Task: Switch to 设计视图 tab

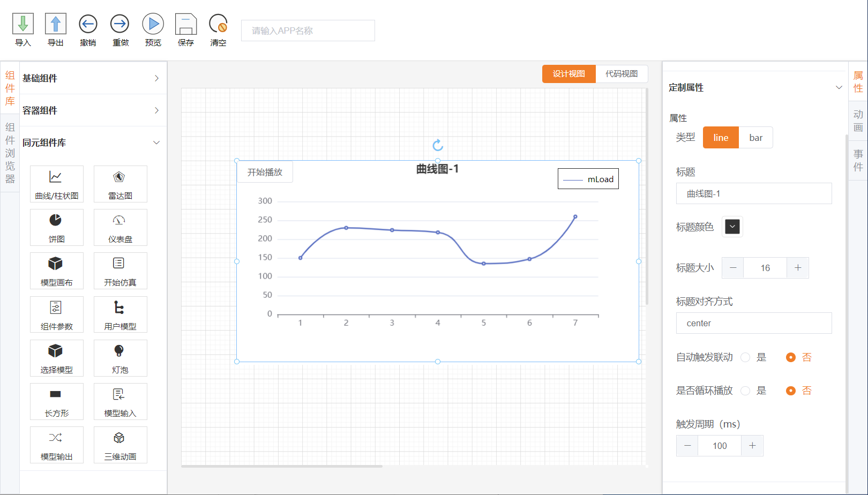Action: coord(569,74)
